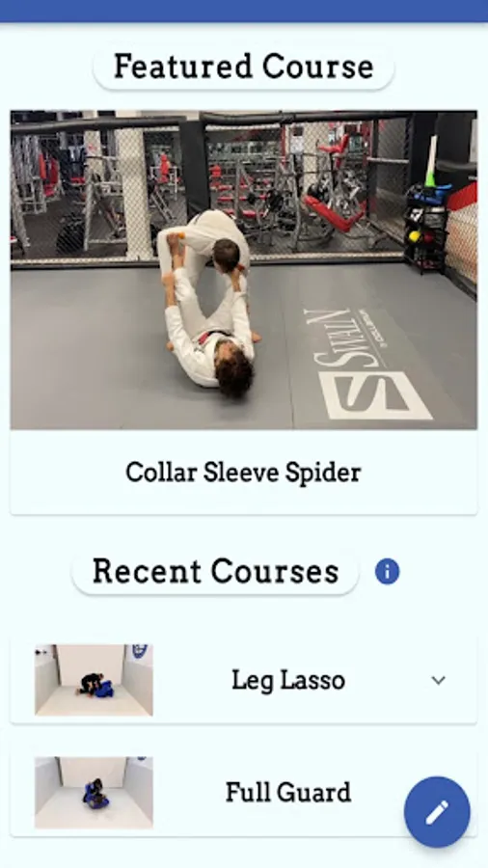Open the Leg Lasso course thumbnail
Viewport: 488px width, 868px height.
pos(94,680)
